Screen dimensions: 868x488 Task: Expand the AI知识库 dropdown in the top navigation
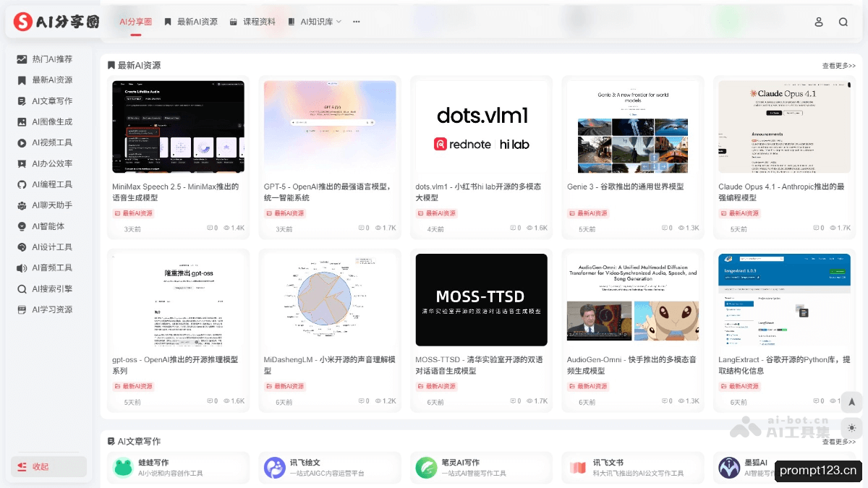tap(315, 22)
